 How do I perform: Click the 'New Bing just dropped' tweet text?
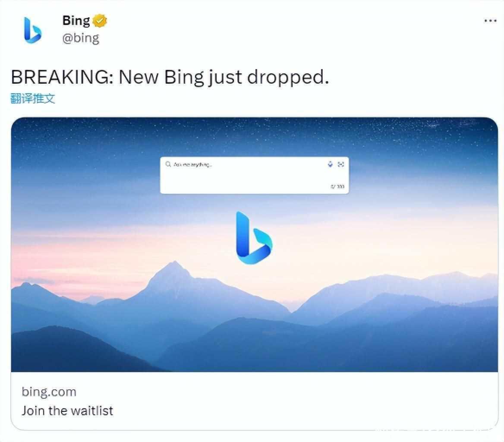tap(224, 77)
